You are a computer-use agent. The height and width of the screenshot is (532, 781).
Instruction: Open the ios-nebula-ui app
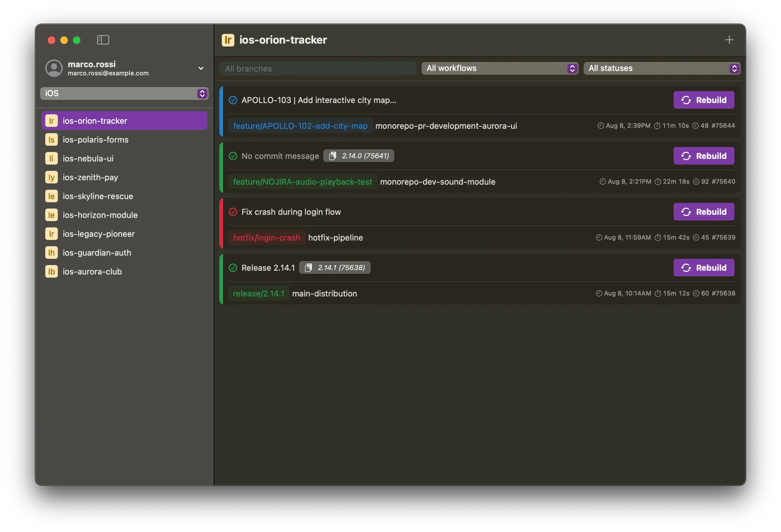coord(124,159)
